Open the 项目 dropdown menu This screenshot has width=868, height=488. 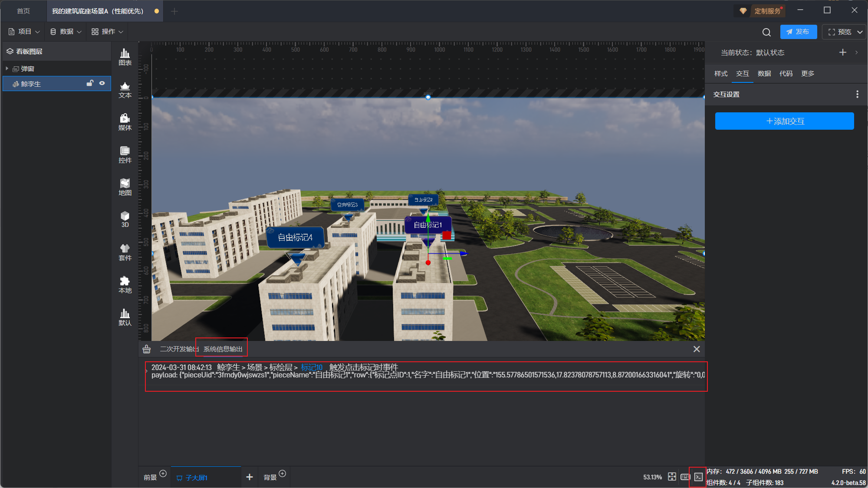point(24,32)
